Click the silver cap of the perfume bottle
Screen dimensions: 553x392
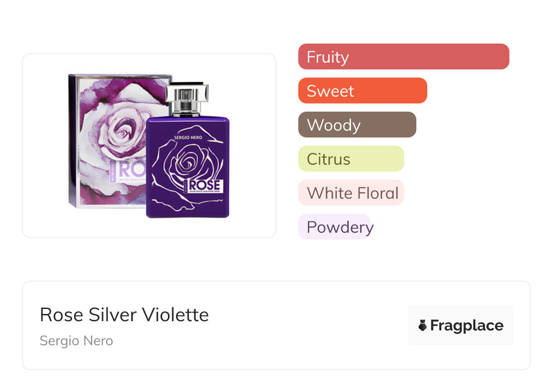pos(187,93)
